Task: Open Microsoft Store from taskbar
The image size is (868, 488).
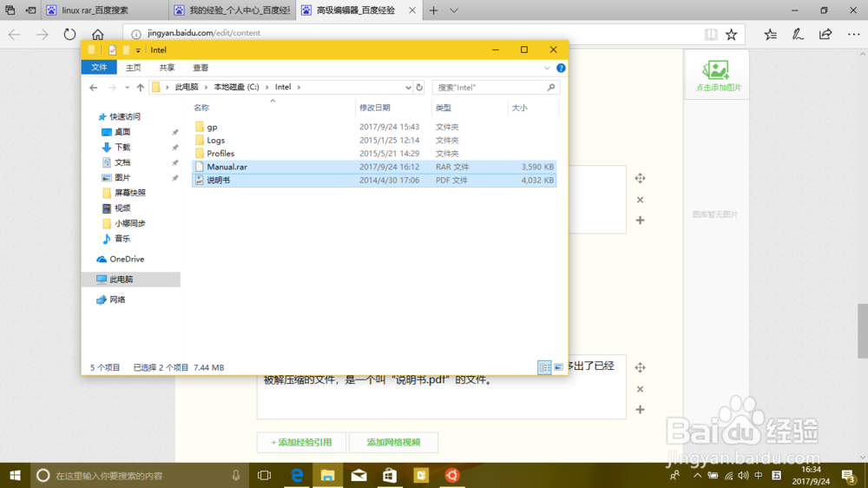Action: click(390, 475)
